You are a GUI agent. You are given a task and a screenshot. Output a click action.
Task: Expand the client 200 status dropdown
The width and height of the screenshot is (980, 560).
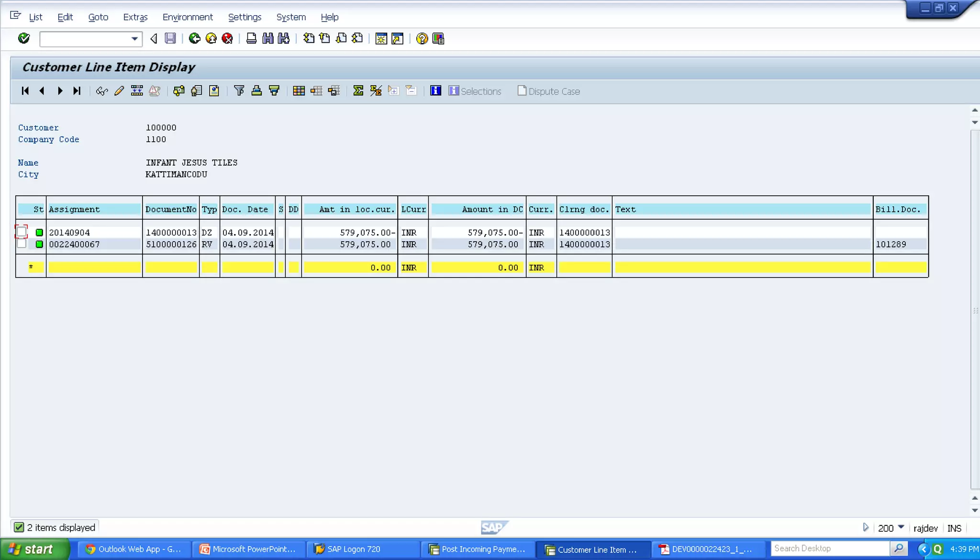pyautogui.click(x=901, y=527)
